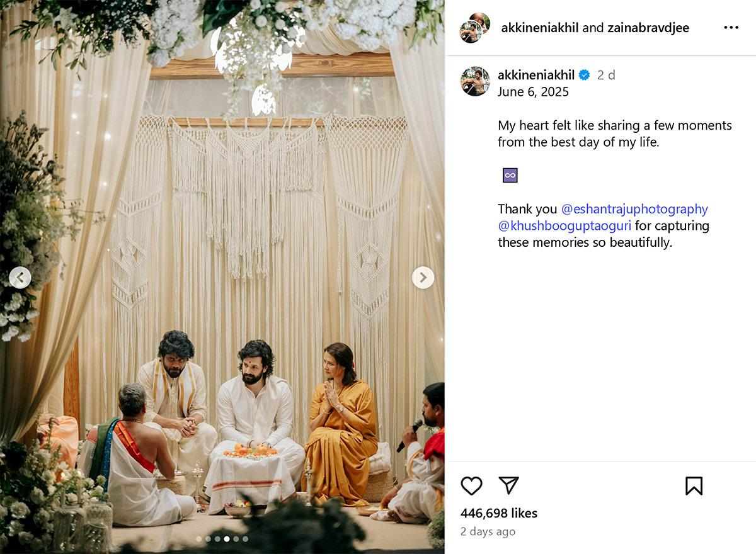The image size is (756, 554).
Task: Open zainabravdjee profile from header
Action: [648, 28]
